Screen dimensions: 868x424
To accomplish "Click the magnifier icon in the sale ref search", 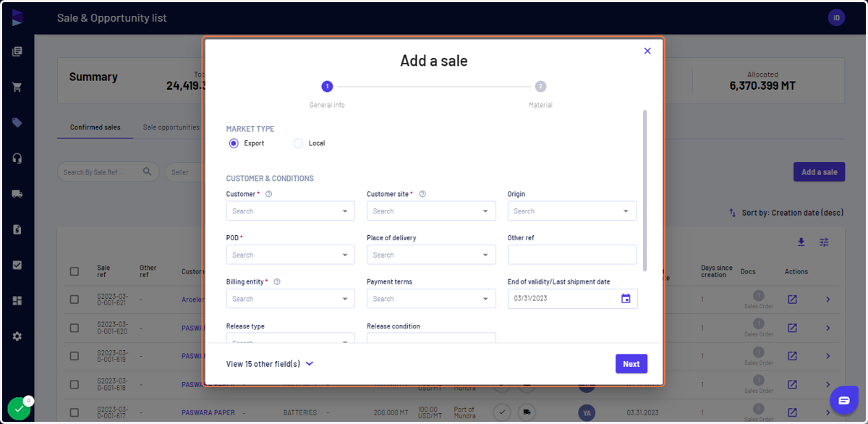I will point(148,171).
